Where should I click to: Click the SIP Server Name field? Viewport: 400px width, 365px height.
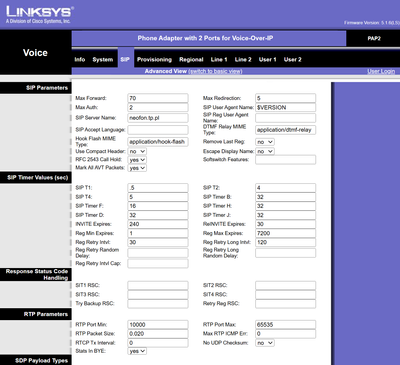[158, 118]
